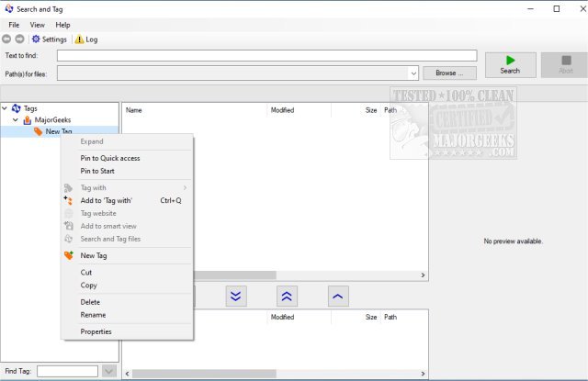588x381 pixels.
Task: Collapse the Tags root tree node
Action: point(5,108)
